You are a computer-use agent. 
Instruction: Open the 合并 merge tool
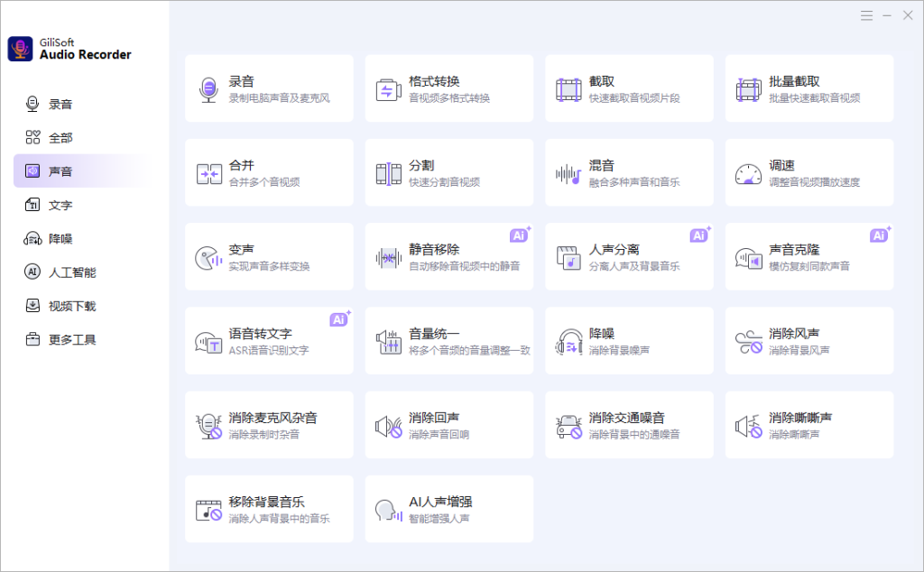pyautogui.click(x=269, y=171)
